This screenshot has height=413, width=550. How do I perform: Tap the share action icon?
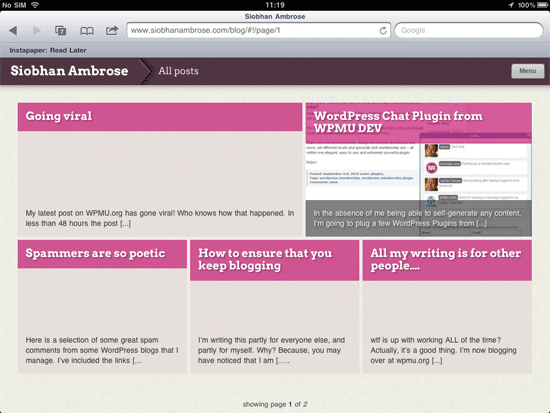click(x=112, y=31)
